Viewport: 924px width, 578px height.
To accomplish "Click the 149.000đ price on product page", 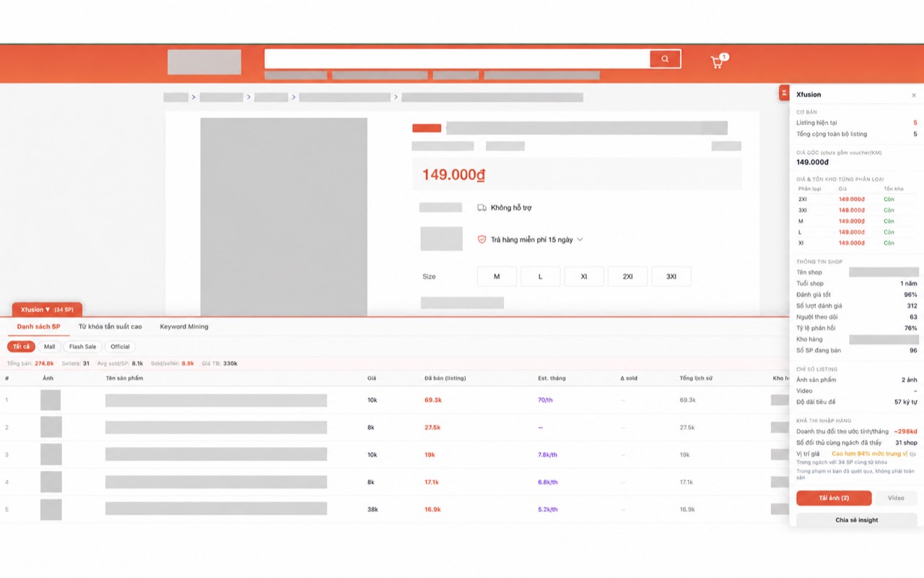I will coord(454,175).
